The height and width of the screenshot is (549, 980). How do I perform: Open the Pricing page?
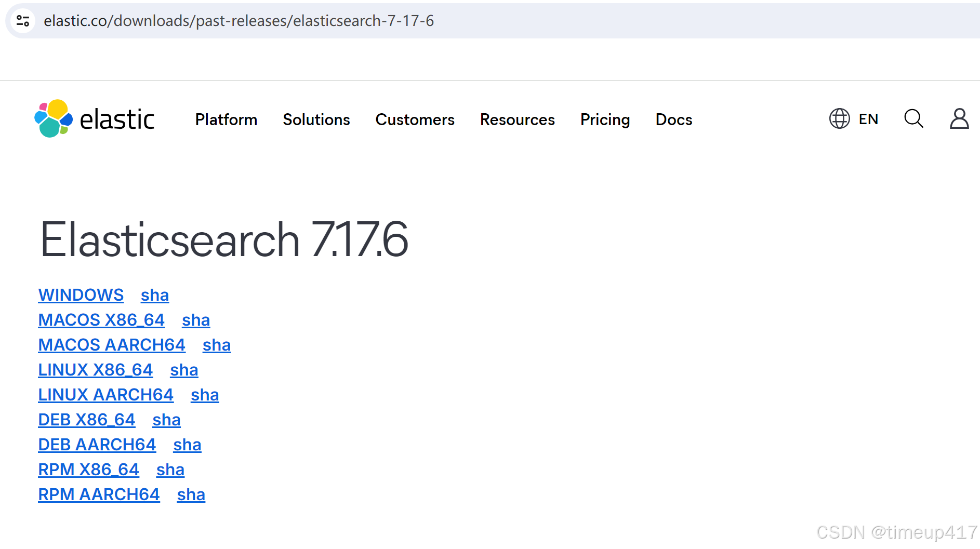(x=604, y=120)
